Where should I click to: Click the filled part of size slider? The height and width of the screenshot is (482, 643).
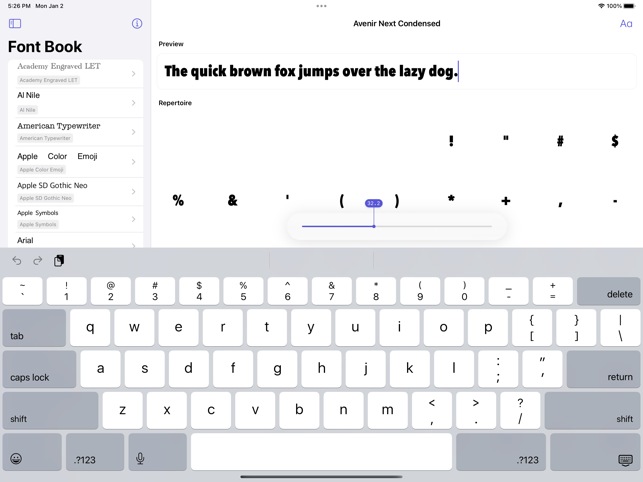point(337,226)
